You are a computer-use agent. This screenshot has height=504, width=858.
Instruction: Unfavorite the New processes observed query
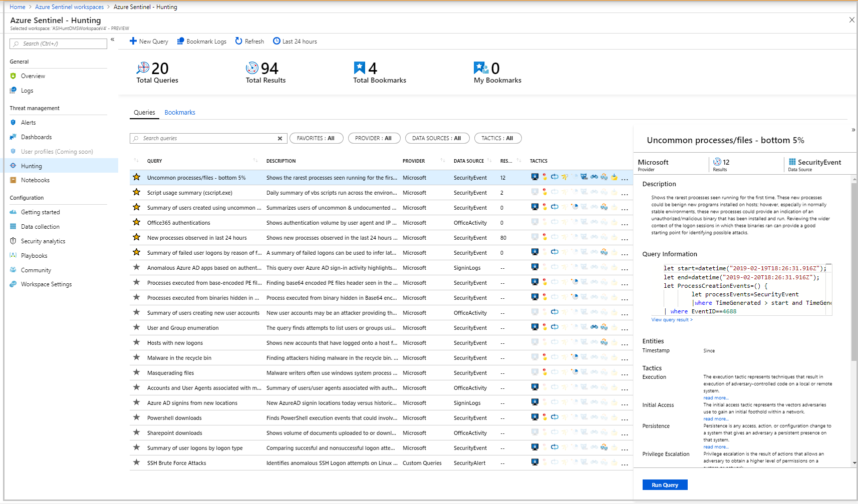pos(136,237)
